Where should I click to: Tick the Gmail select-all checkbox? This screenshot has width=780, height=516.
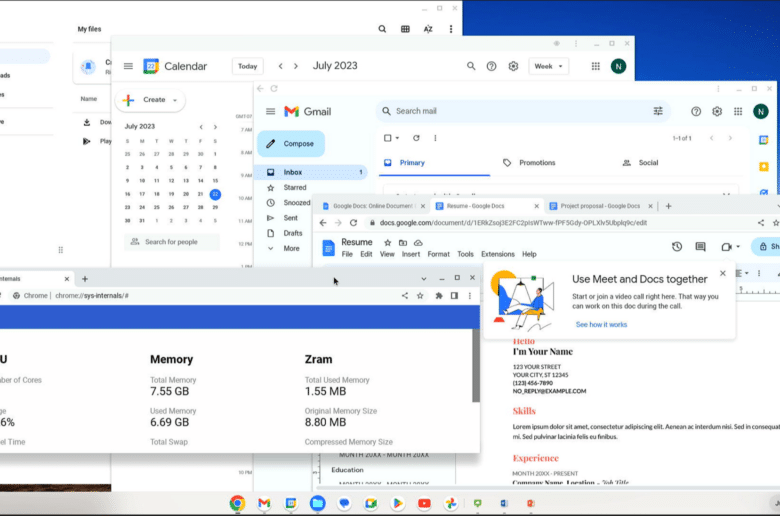coord(388,138)
